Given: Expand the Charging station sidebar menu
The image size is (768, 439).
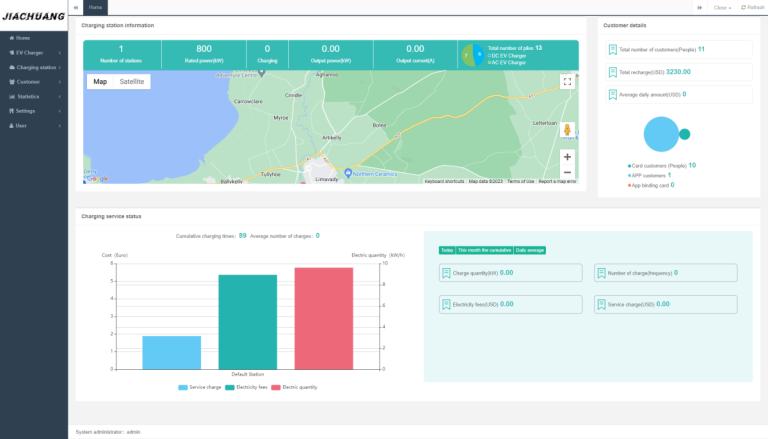Looking at the screenshot, I should [x=36, y=67].
